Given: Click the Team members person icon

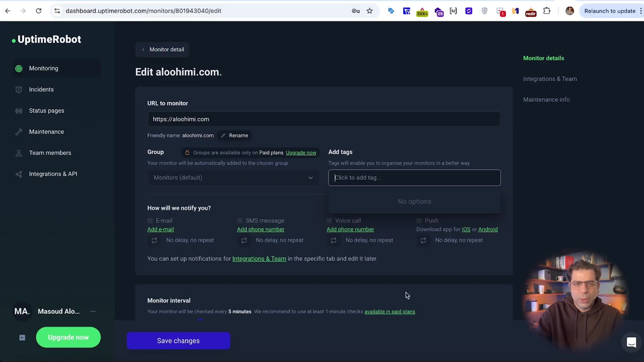Looking at the screenshot, I should (x=19, y=153).
